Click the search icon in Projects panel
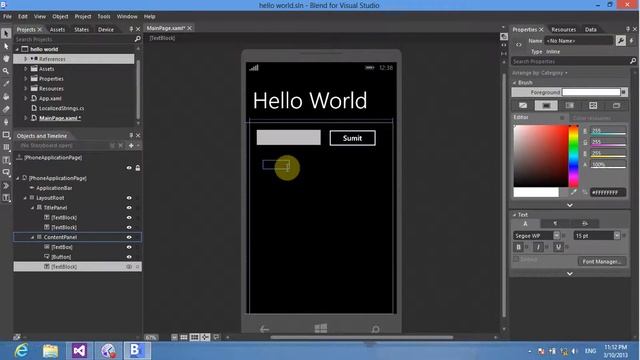The image size is (640, 360). [x=138, y=39]
